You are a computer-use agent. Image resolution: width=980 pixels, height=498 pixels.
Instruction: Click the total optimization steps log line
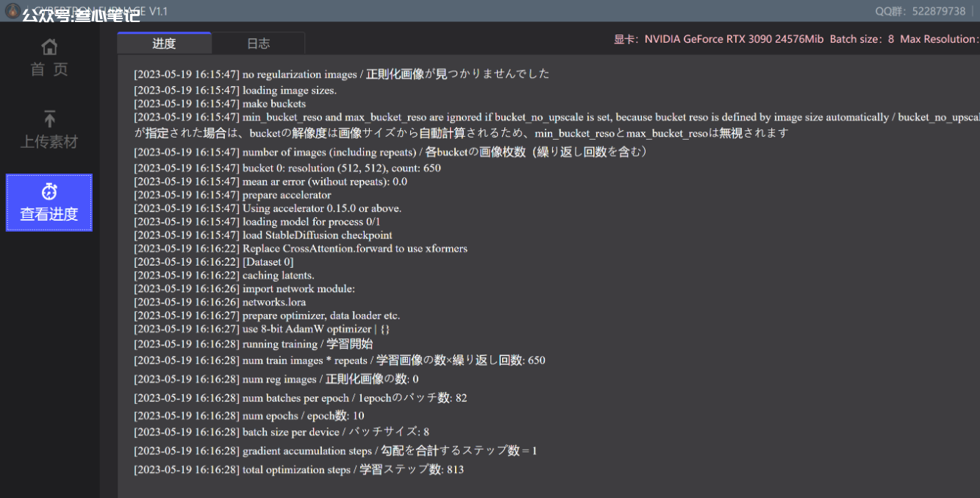click(298, 469)
